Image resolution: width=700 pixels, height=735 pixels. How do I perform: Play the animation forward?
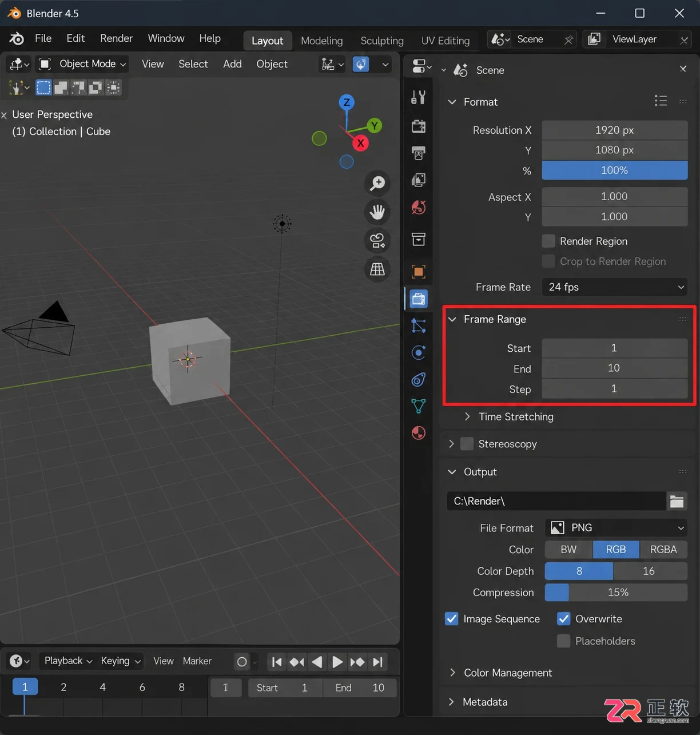(x=337, y=662)
